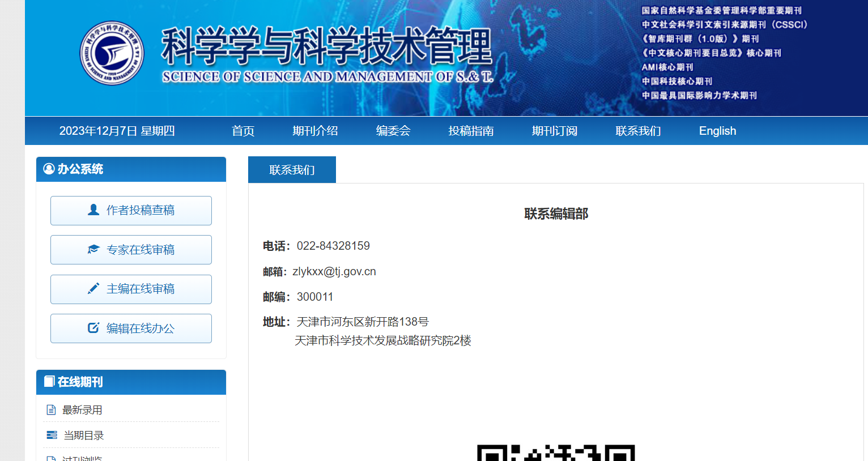Select 投稿指南 in the navigation bar
Screen dimensions: 868x461
click(x=471, y=131)
